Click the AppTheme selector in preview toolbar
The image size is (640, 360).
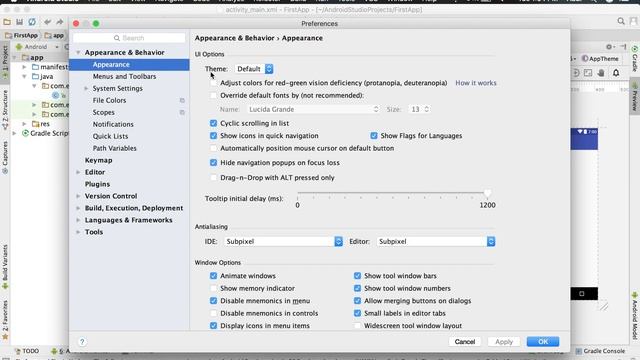600,59
